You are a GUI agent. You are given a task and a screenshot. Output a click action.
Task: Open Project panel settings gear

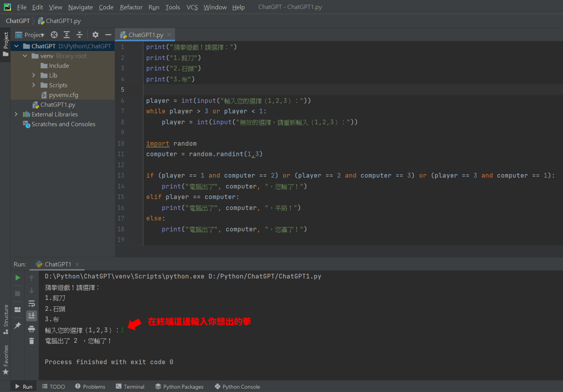pyautogui.click(x=95, y=35)
